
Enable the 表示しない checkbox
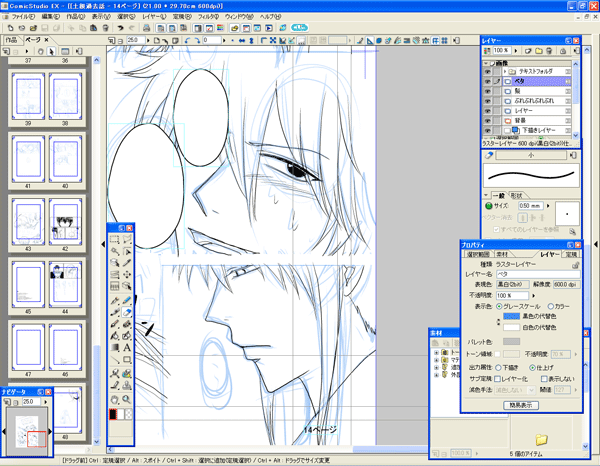pyautogui.click(x=544, y=379)
